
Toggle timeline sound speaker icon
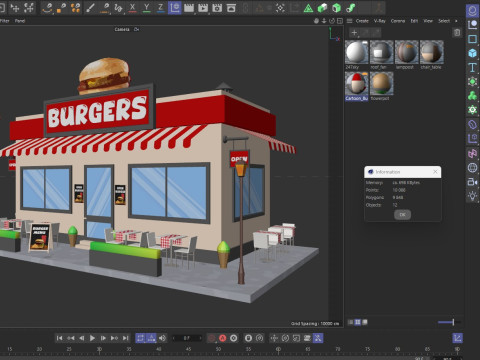[x=162, y=338]
